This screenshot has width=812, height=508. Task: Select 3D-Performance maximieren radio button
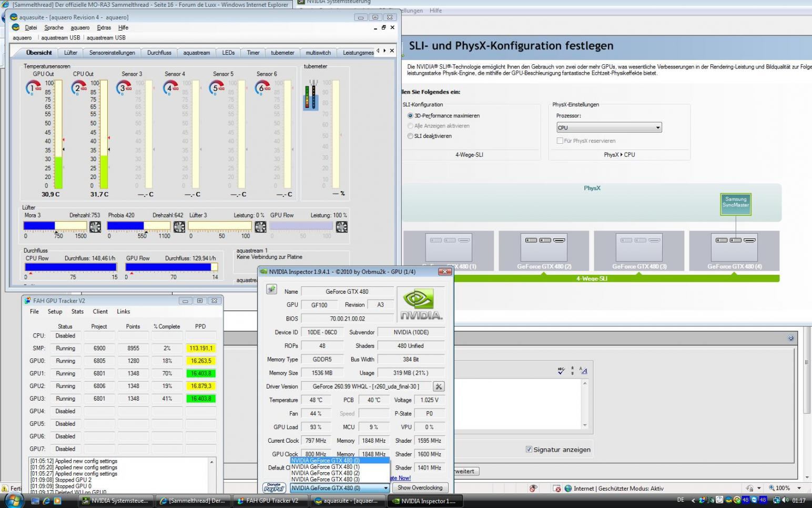click(410, 116)
